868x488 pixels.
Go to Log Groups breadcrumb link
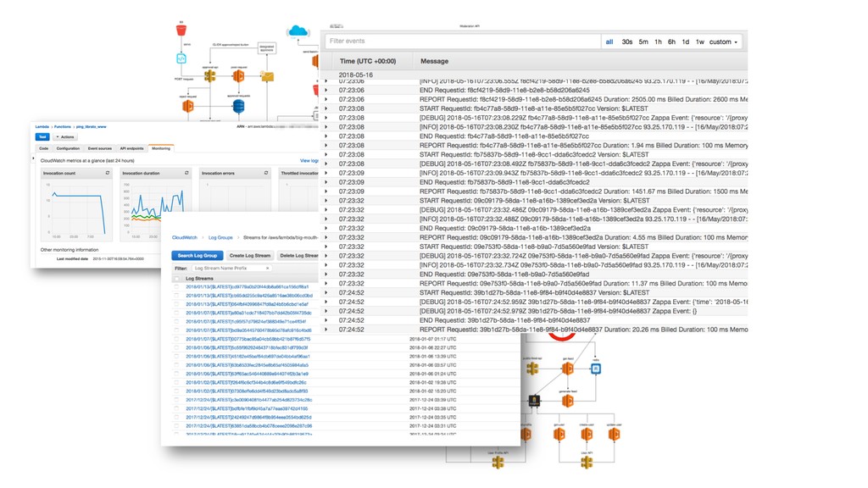pos(220,237)
